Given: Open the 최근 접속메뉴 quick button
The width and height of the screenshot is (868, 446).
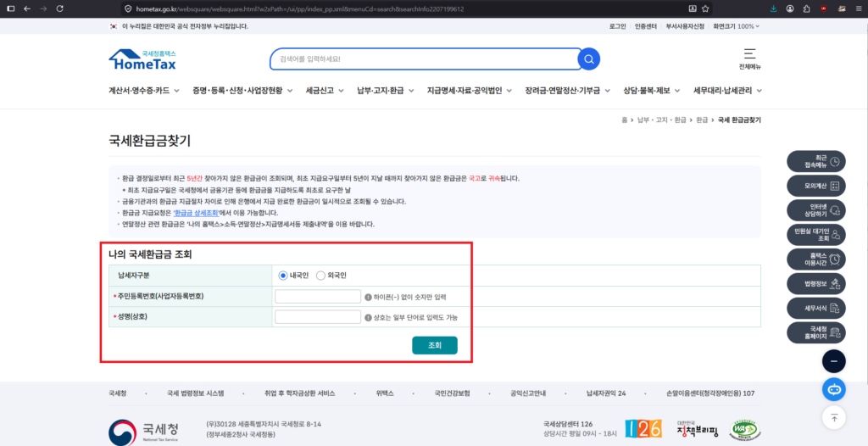Looking at the screenshot, I should tap(816, 161).
